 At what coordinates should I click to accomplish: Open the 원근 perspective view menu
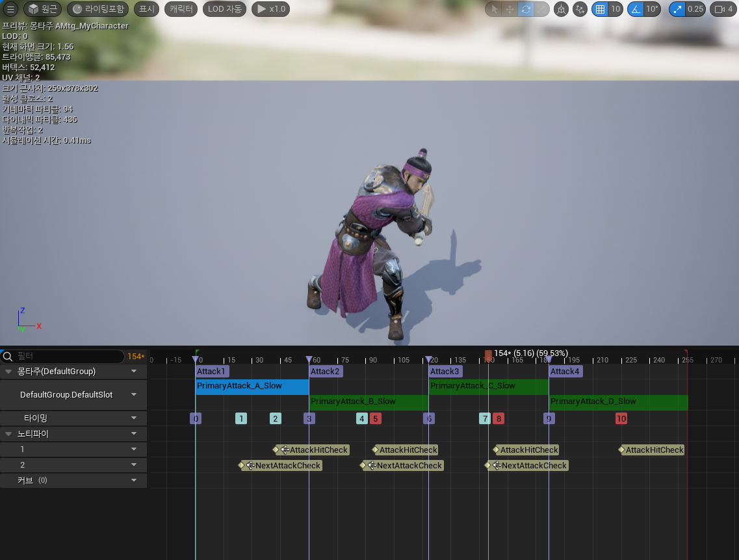point(42,9)
